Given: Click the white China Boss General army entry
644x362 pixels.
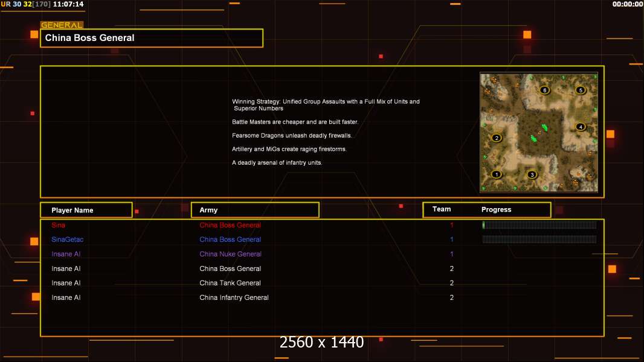Looking at the screenshot, I should point(230,268).
